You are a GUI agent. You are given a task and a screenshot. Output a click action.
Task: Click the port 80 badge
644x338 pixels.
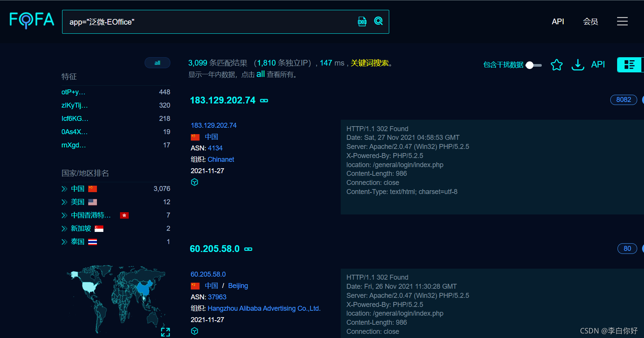tap(627, 249)
